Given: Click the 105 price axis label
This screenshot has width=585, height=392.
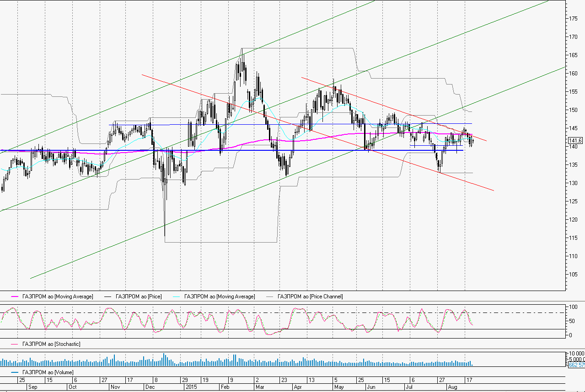Looking at the screenshot, I should (x=573, y=275).
